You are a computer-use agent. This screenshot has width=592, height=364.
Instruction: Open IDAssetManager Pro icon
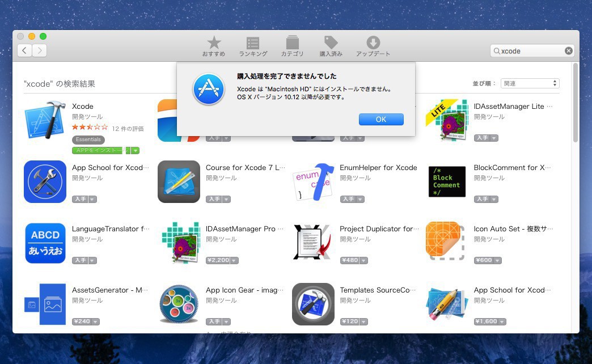(x=181, y=243)
